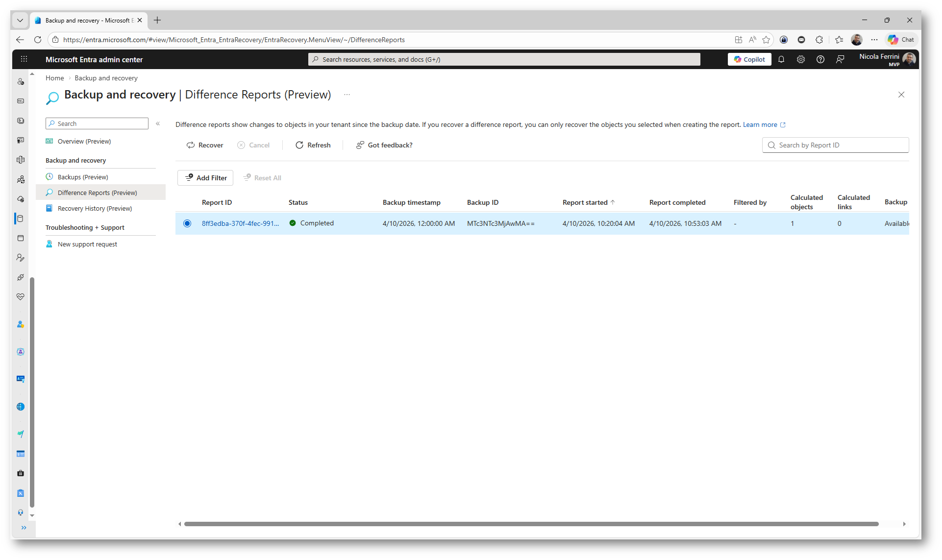Screen dimensions: 942x560
Task: Expand the sidebar with double chevron
Action: tap(24, 528)
